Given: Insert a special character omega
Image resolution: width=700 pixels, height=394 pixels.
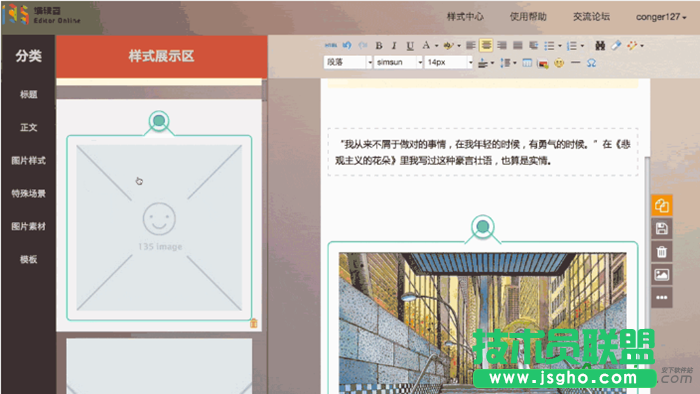Looking at the screenshot, I should (591, 63).
